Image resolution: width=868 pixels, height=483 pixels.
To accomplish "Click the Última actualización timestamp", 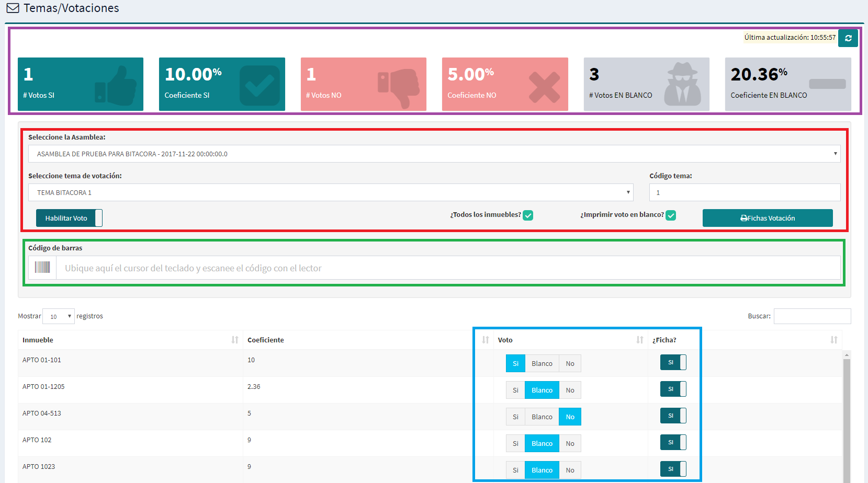I will click(790, 38).
